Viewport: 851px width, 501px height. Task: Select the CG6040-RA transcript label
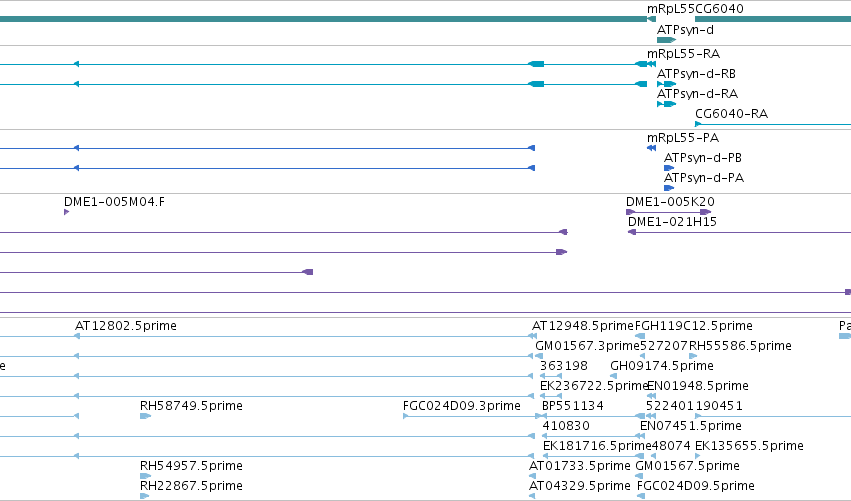coord(732,114)
